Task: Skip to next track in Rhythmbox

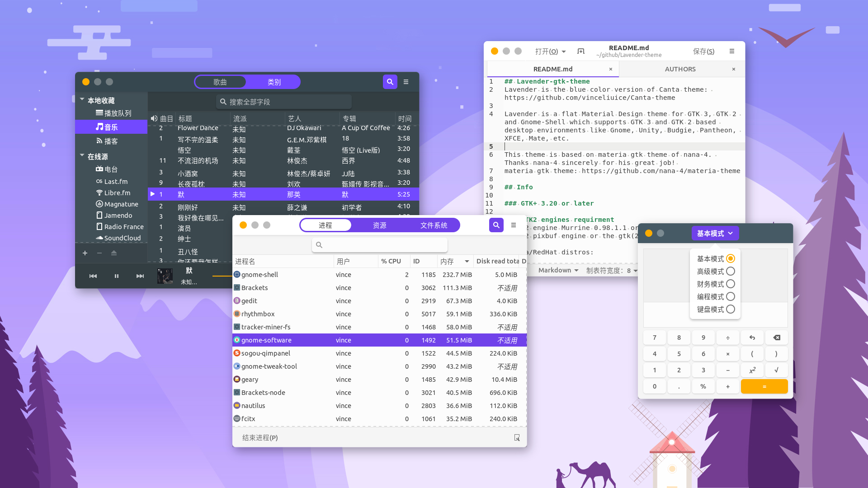Action: pyautogui.click(x=140, y=276)
